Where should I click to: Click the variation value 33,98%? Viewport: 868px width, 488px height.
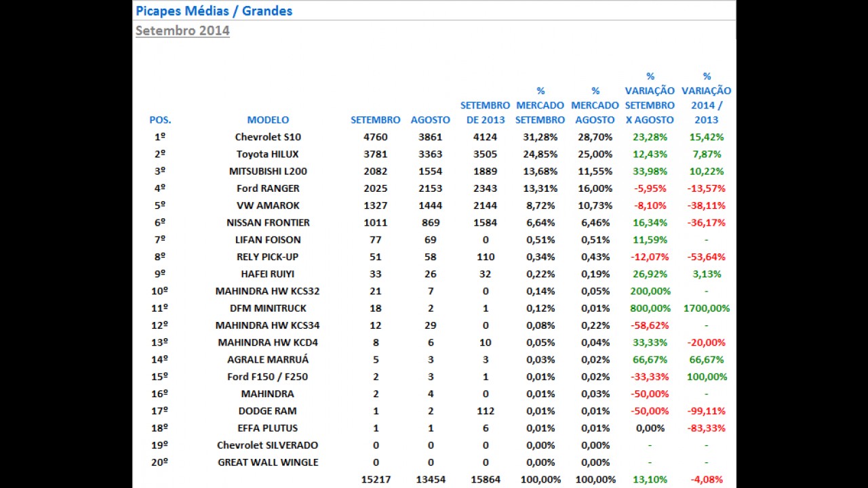click(x=650, y=171)
